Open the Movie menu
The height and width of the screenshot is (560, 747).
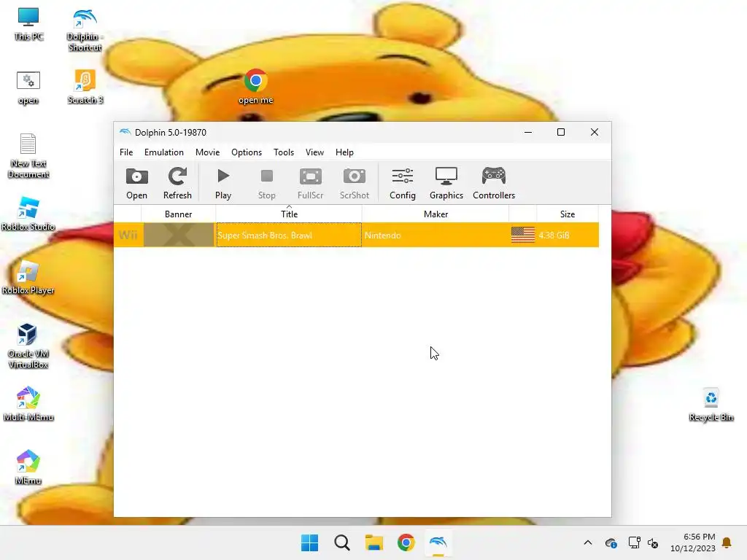[208, 152]
